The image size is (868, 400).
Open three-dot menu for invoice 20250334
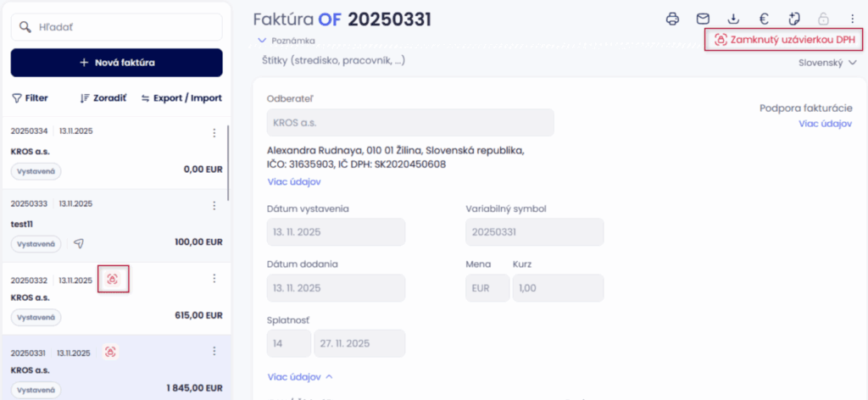point(214,132)
